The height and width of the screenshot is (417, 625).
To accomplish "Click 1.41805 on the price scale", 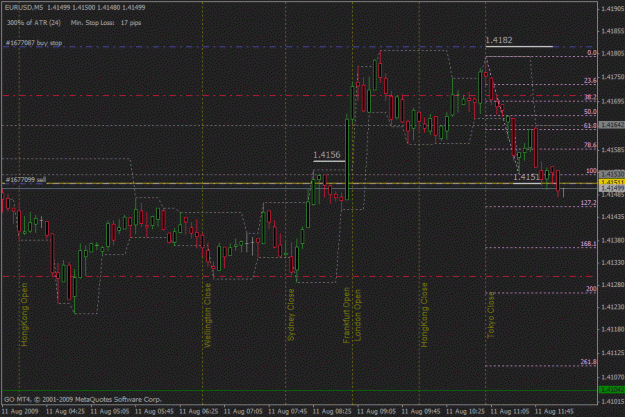I will point(613,53).
